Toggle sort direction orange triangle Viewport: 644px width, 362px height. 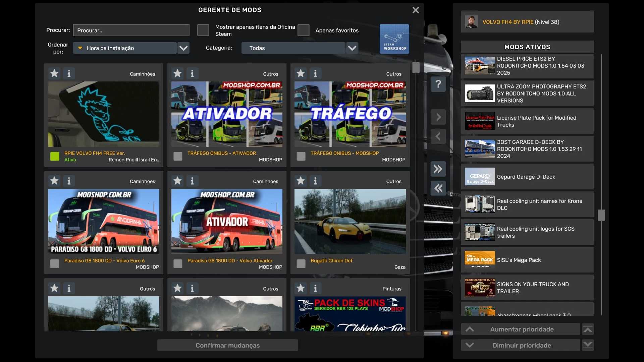pyautogui.click(x=80, y=48)
